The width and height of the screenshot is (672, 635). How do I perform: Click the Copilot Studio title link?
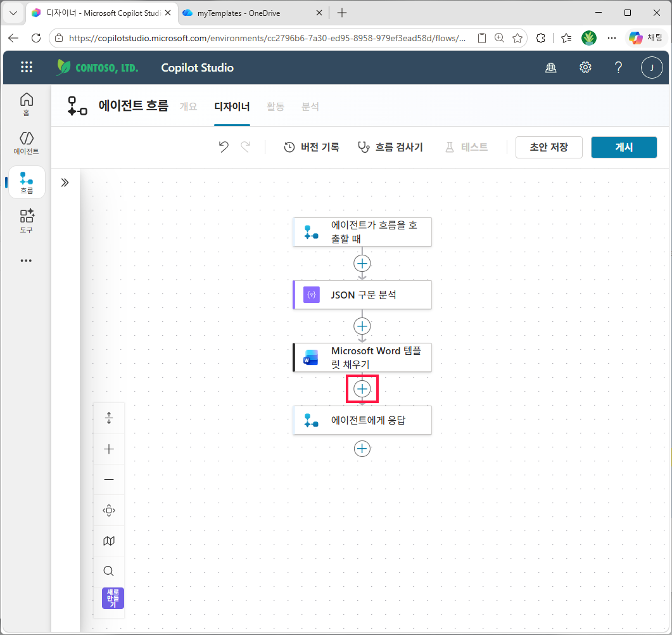(197, 68)
